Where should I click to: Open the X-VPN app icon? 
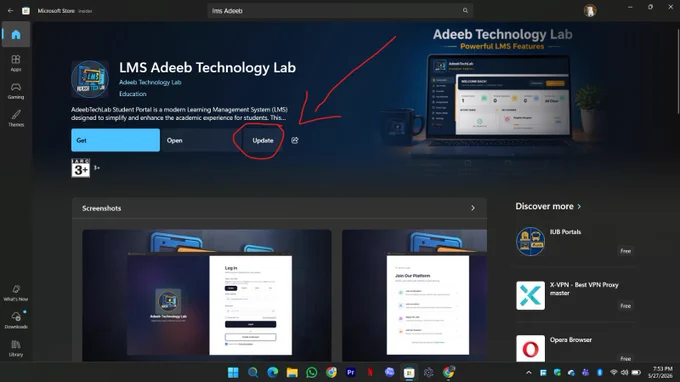530,295
